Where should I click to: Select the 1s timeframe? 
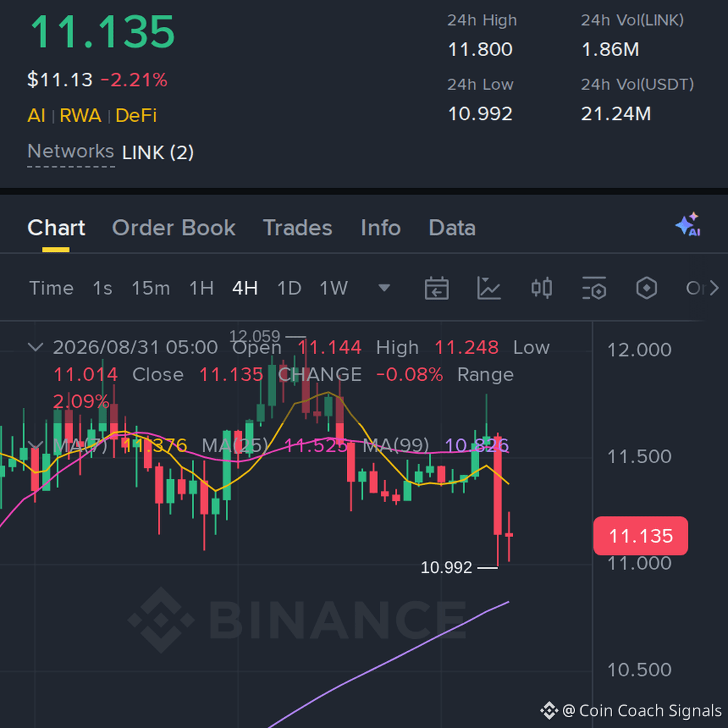(102, 289)
